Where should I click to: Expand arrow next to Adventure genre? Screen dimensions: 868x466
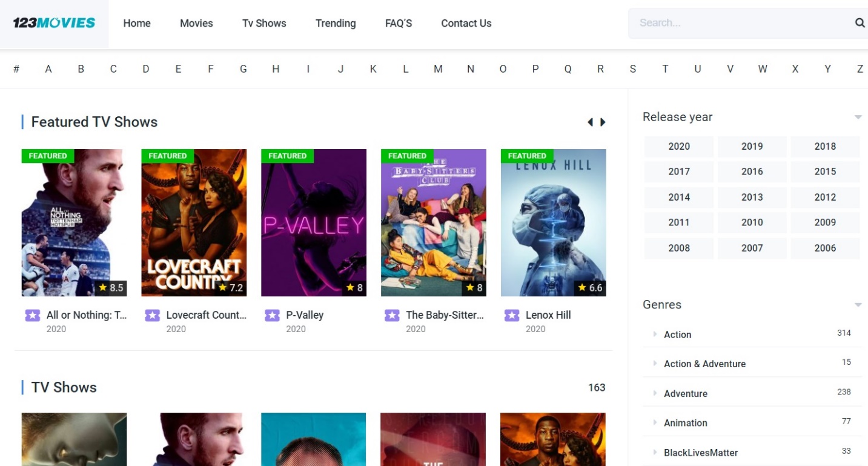tap(655, 393)
